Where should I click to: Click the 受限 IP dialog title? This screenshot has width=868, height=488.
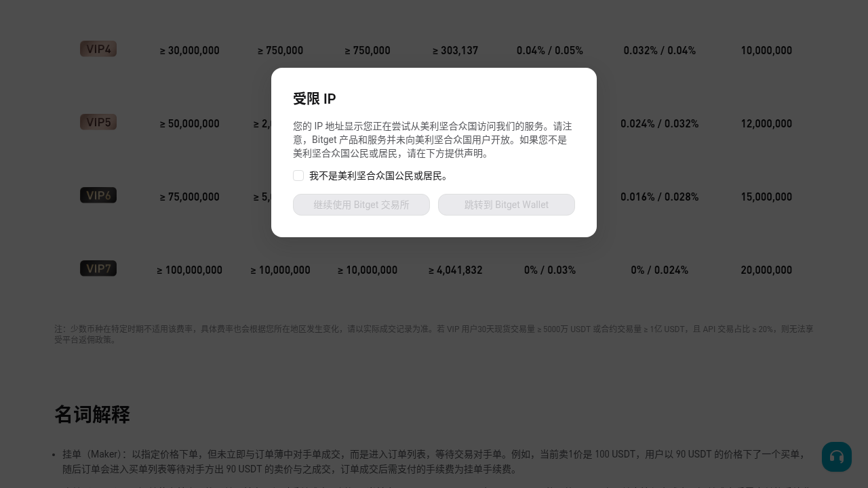tap(315, 99)
